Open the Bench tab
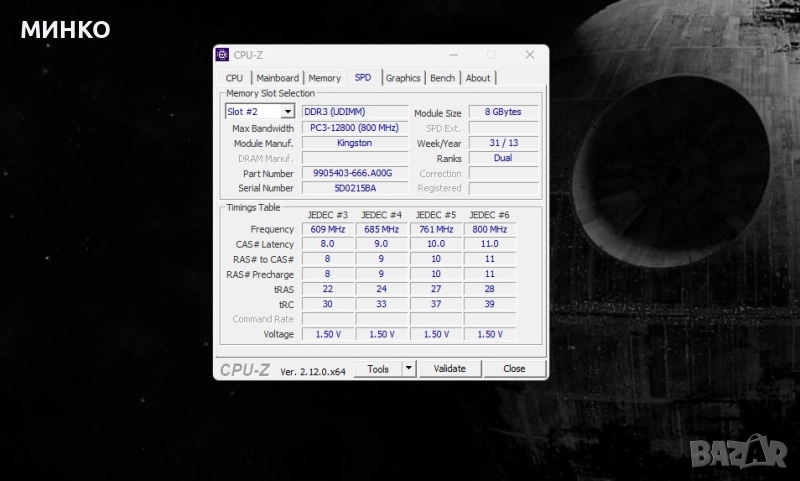Viewport: 800px width, 481px height. [x=442, y=78]
